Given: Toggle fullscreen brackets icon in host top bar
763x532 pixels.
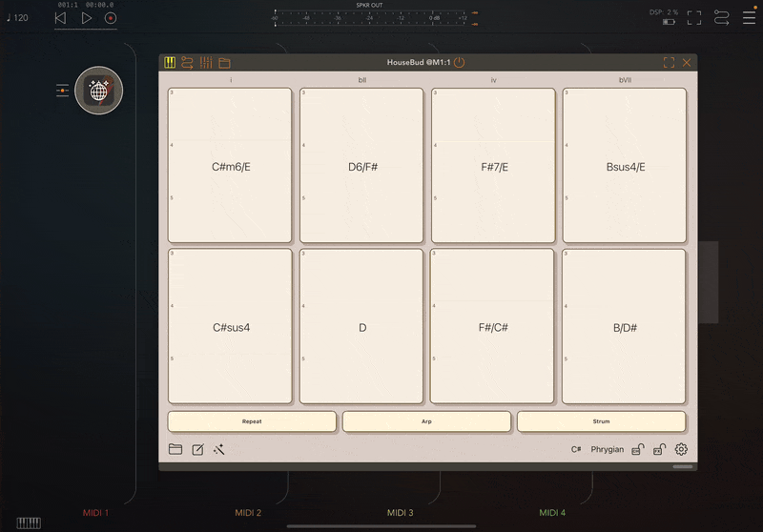Looking at the screenshot, I should pos(694,18).
